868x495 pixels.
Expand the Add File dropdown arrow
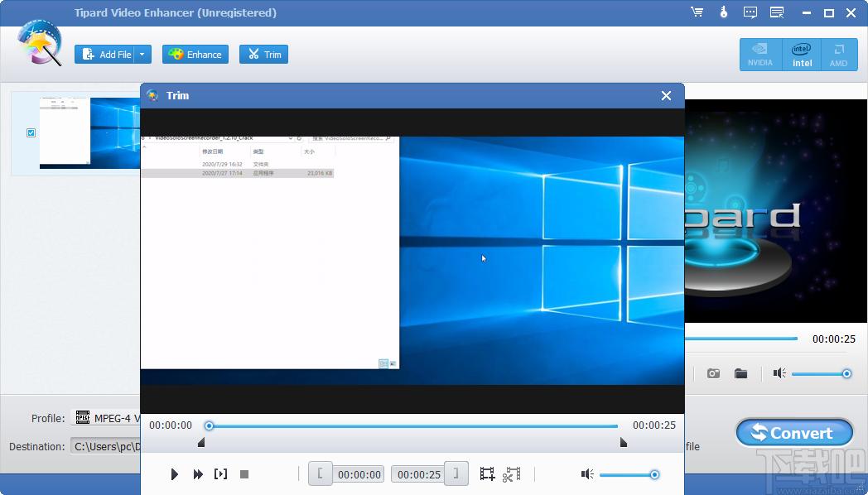[142, 54]
